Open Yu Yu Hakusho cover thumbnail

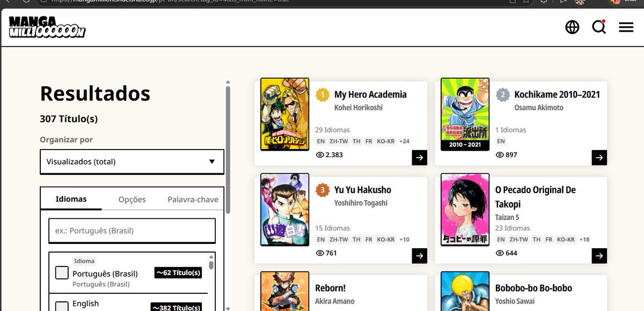point(285,210)
